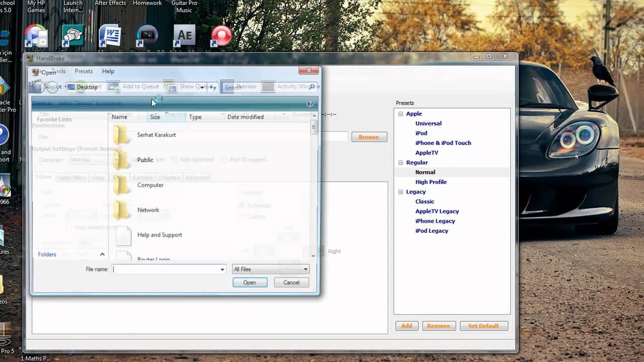The height and width of the screenshot is (362, 644).
Task: Click the red record-button desktop icon
Action: point(221,37)
